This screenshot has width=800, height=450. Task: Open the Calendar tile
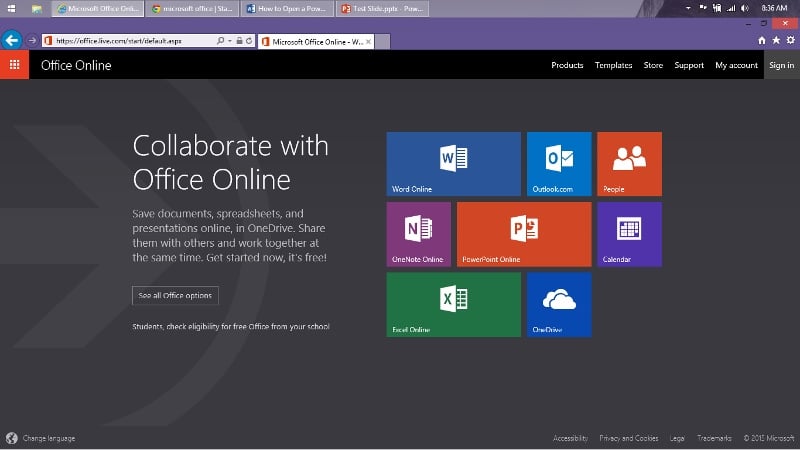[630, 234]
